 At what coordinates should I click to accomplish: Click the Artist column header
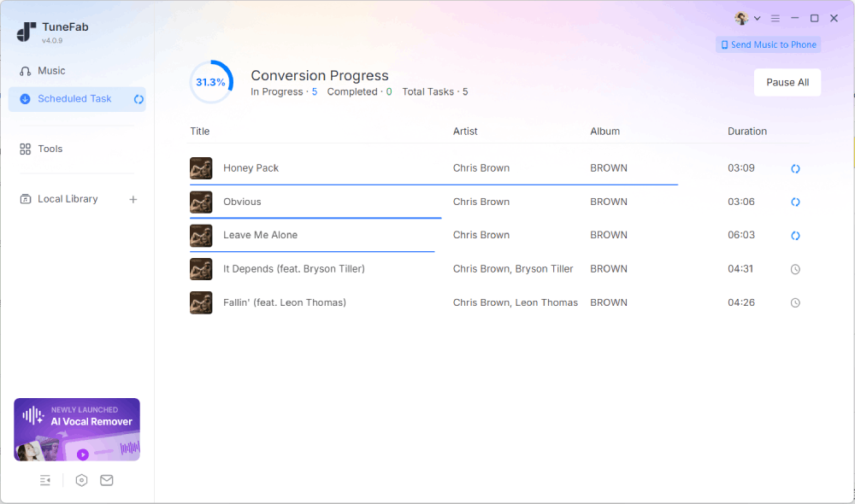tap(465, 132)
